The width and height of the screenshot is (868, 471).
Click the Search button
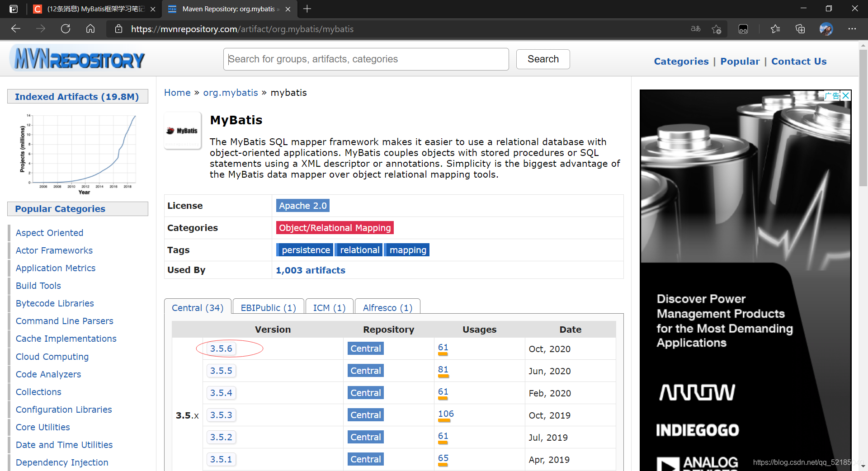click(543, 59)
